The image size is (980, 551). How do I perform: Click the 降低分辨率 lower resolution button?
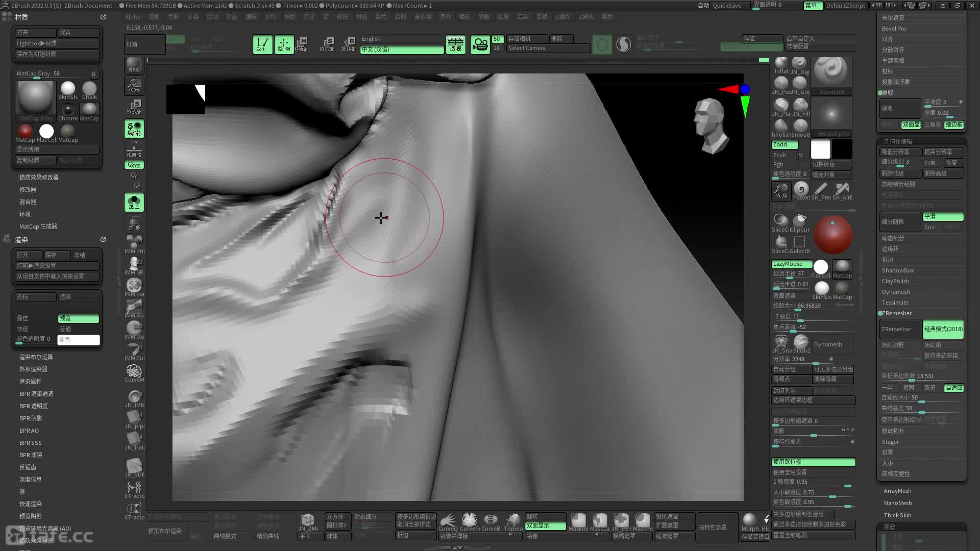pyautogui.click(x=900, y=152)
